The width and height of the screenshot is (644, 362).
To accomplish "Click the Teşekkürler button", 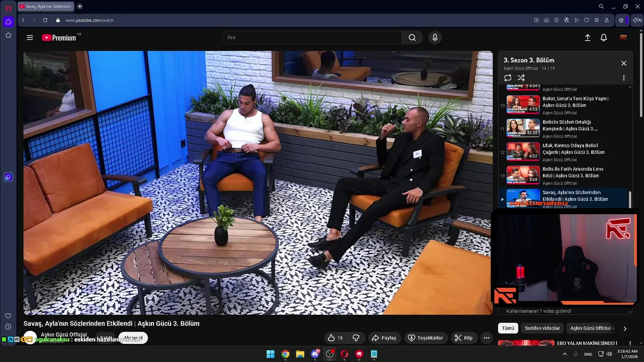I will pyautogui.click(x=425, y=338).
